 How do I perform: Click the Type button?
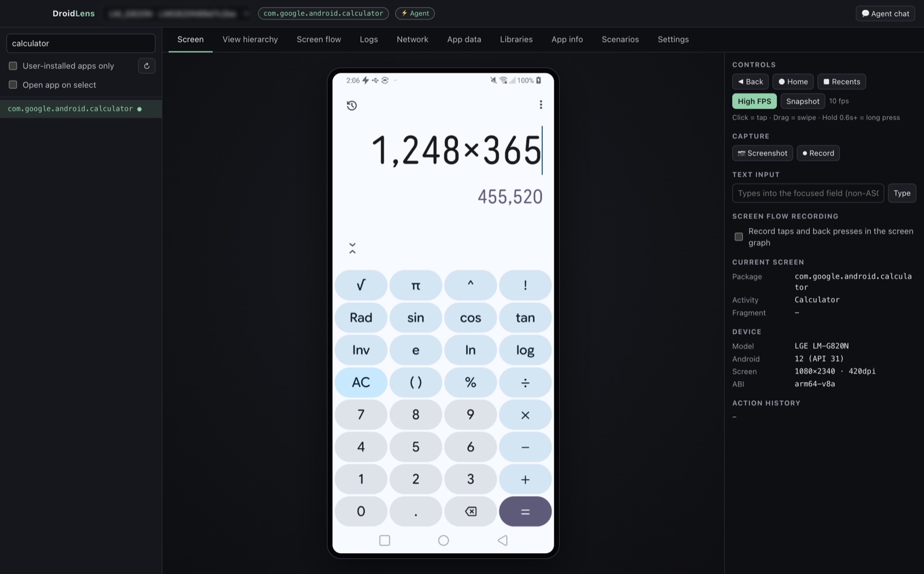902,193
